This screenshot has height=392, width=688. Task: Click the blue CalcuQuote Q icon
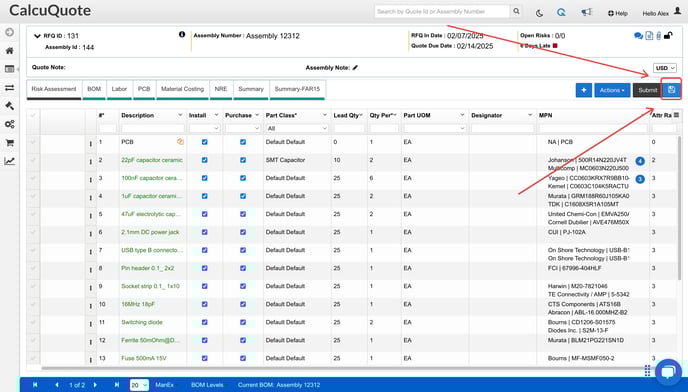pos(561,13)
